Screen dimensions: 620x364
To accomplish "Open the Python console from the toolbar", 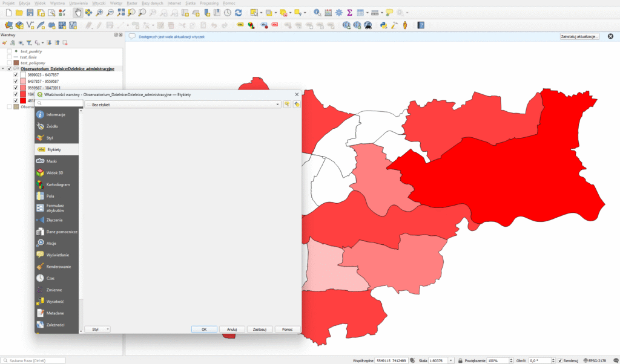I will click(383, 25).
